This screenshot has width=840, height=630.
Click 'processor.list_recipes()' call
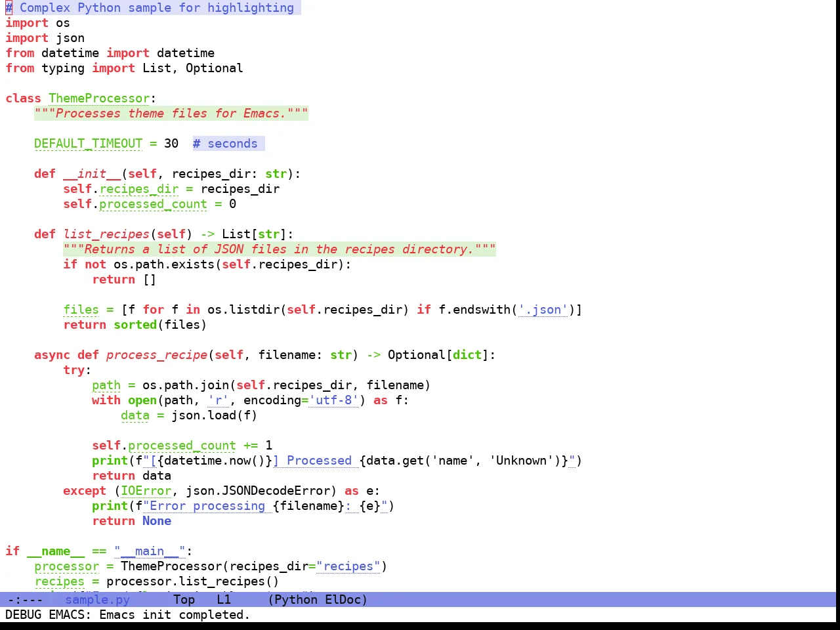click(x=193, y=581)
